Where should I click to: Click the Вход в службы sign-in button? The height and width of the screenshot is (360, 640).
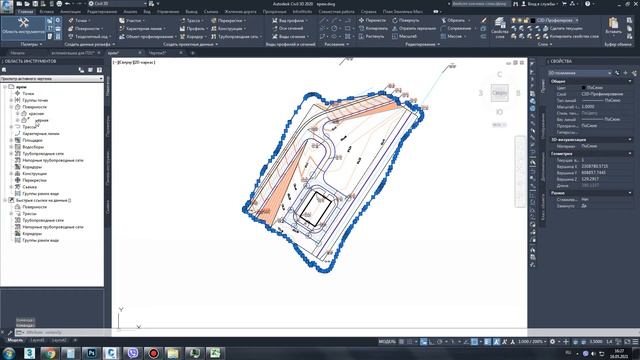point(539,4)
